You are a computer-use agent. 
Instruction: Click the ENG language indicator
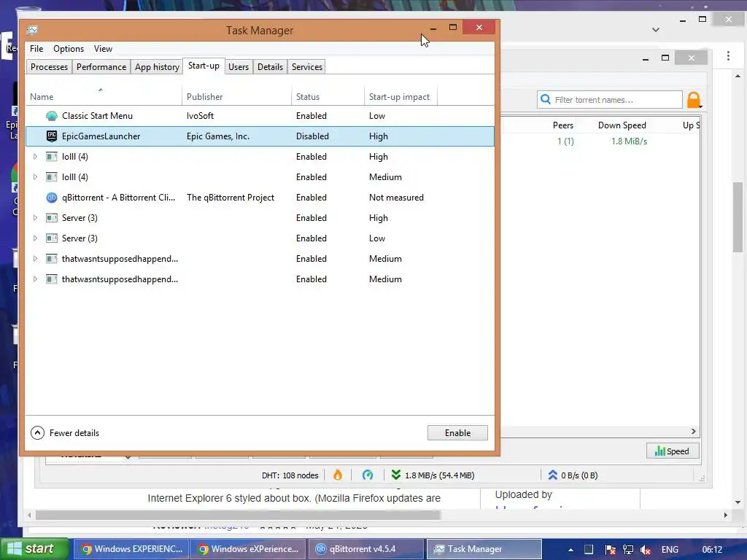coord(670,550)
